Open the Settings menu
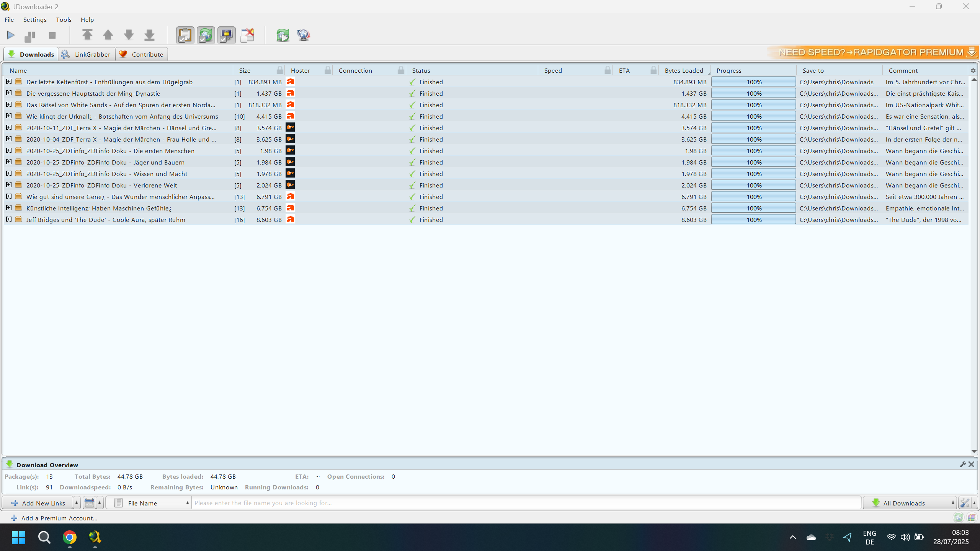 pos(35,20)
